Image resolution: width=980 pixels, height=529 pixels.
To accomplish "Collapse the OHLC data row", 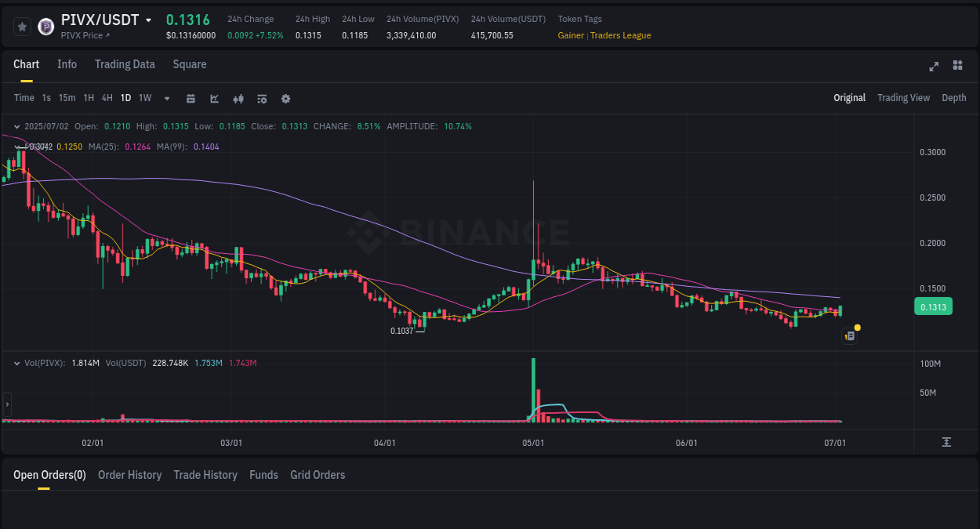I will pos(17,125).
